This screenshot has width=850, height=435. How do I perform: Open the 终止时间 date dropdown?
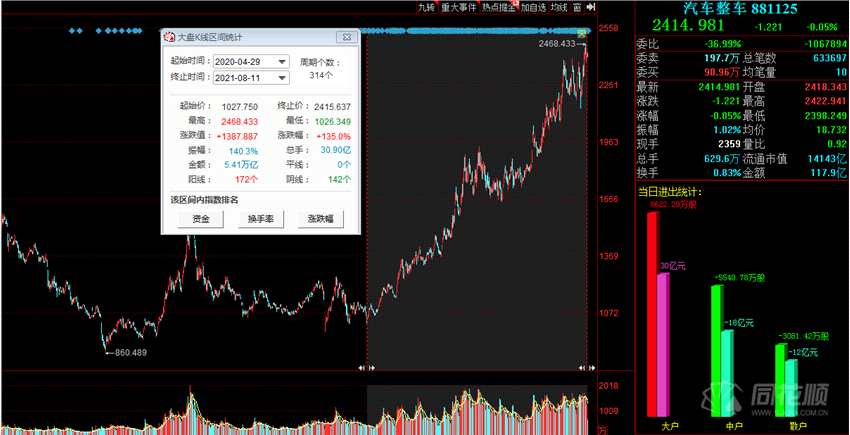(x=282, y=78)
